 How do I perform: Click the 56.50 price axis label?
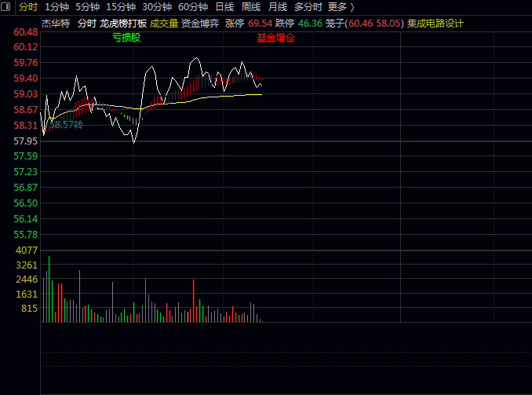(25, 203)
